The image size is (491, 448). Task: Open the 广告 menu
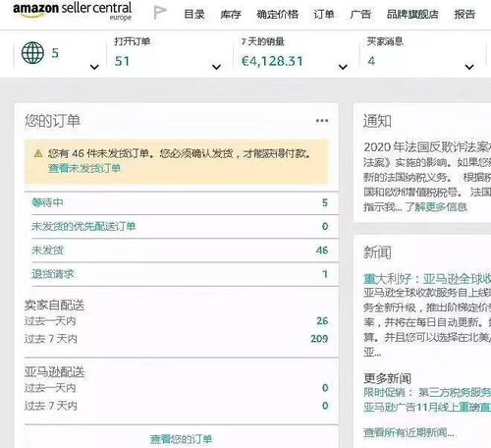coord(360,14)
